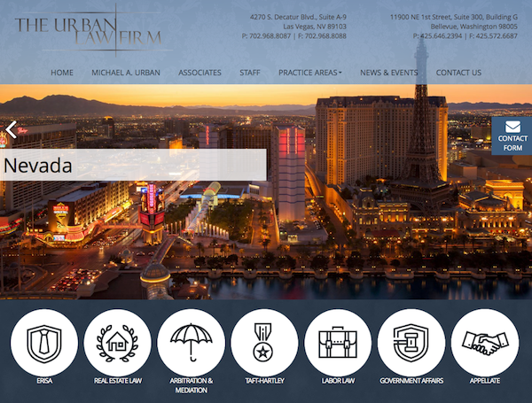Expand the Practice Areas dropdown menu

(309, 73)
